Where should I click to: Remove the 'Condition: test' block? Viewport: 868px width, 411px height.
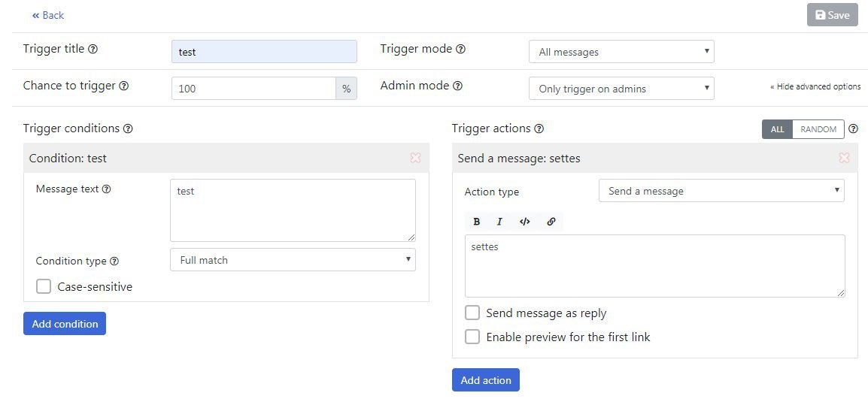coord(415,159)
